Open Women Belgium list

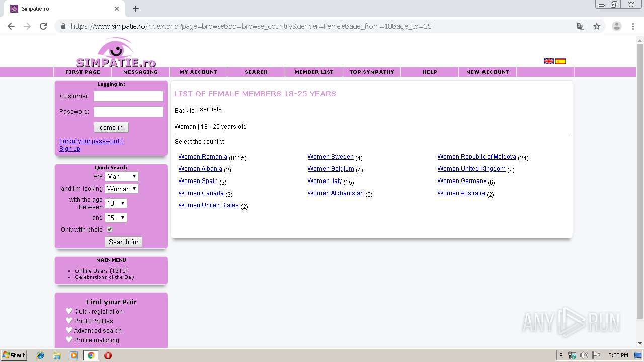pyautogui.click(x=331, y=169)
